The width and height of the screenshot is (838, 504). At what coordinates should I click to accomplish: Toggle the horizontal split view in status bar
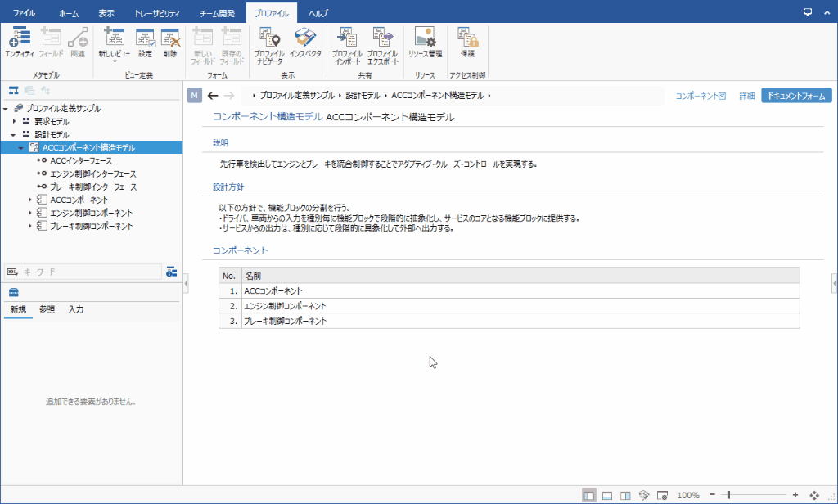pos(606,495)
